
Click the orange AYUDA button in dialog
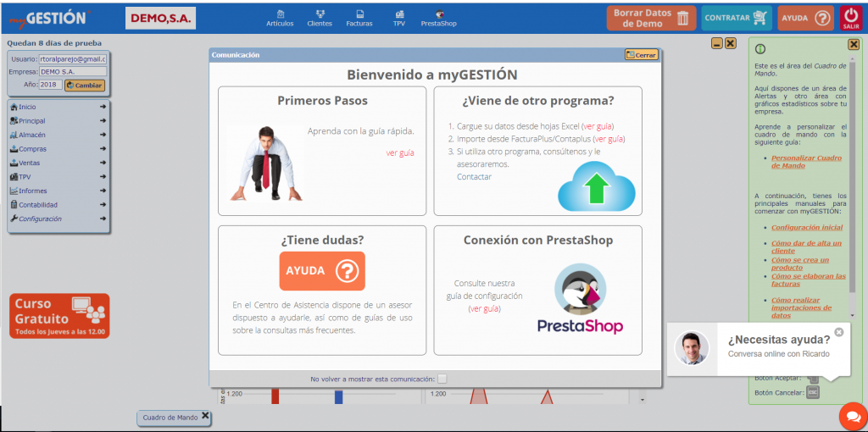tap(322, 271)
